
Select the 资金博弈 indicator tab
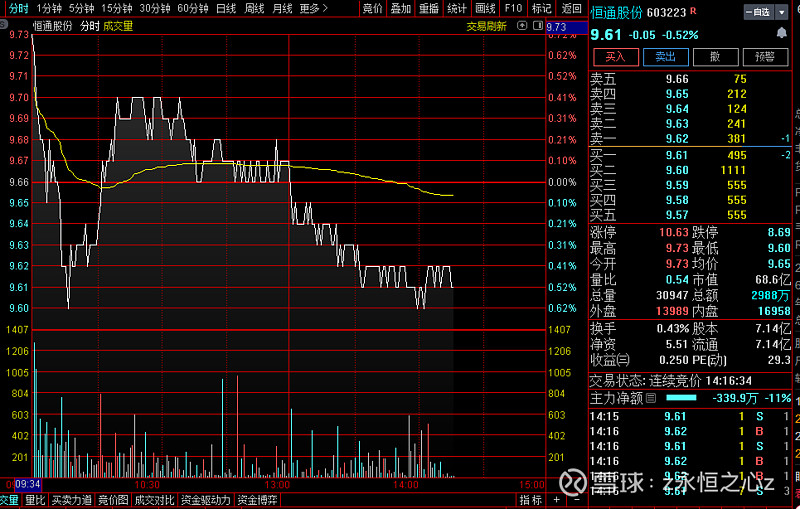(257, 500)
